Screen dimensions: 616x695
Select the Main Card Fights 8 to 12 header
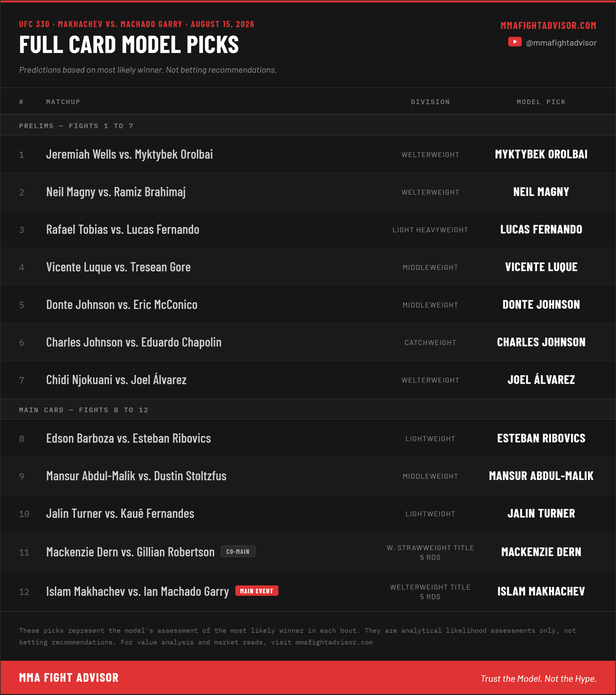coord(308,410)
